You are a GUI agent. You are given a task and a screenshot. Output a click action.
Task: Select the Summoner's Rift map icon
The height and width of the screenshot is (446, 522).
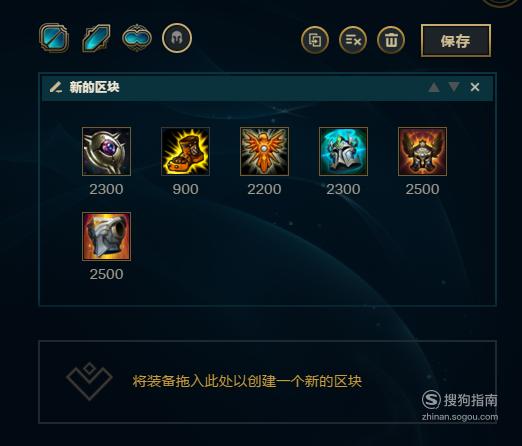(x=54, y=38)
